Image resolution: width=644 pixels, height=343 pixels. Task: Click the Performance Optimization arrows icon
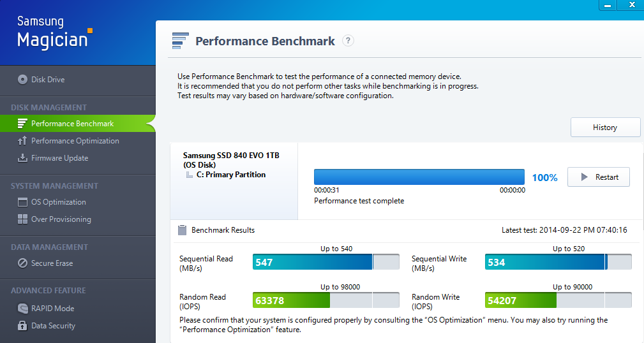click(x=22, y=141)
